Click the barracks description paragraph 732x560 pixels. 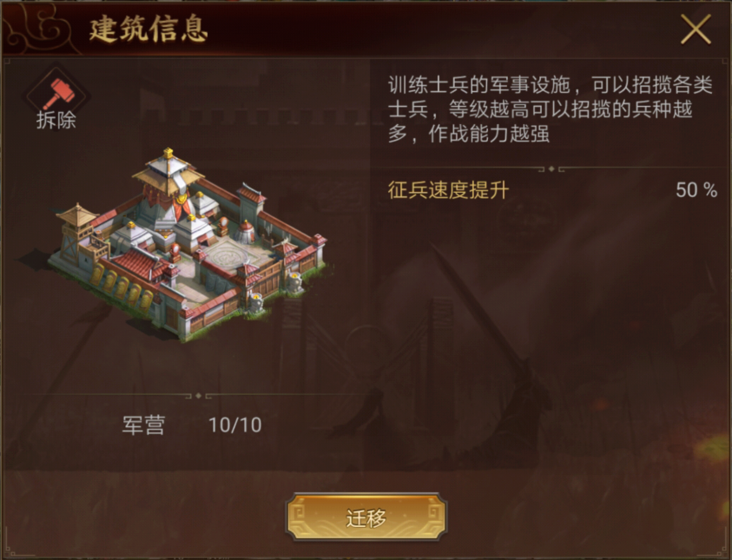[550, 109]
